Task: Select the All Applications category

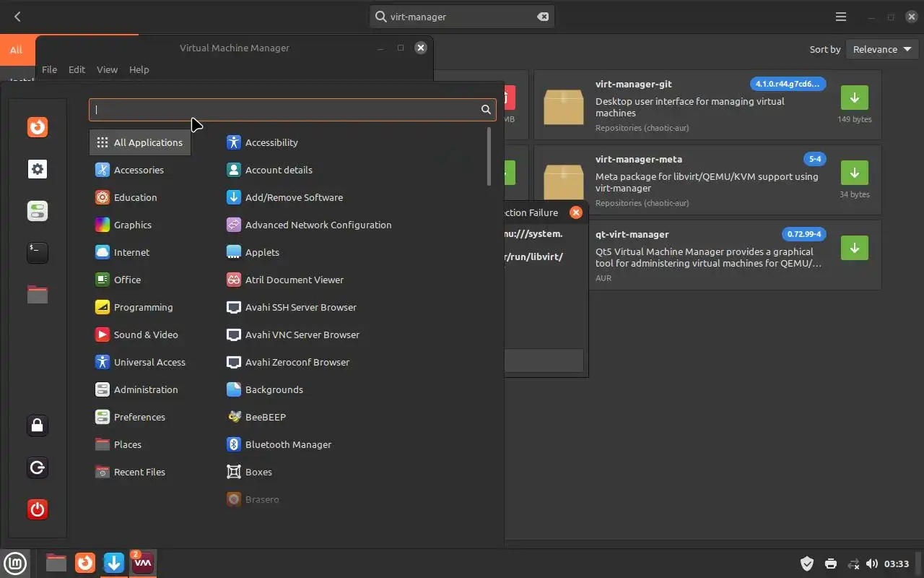Action: [140, 142]
